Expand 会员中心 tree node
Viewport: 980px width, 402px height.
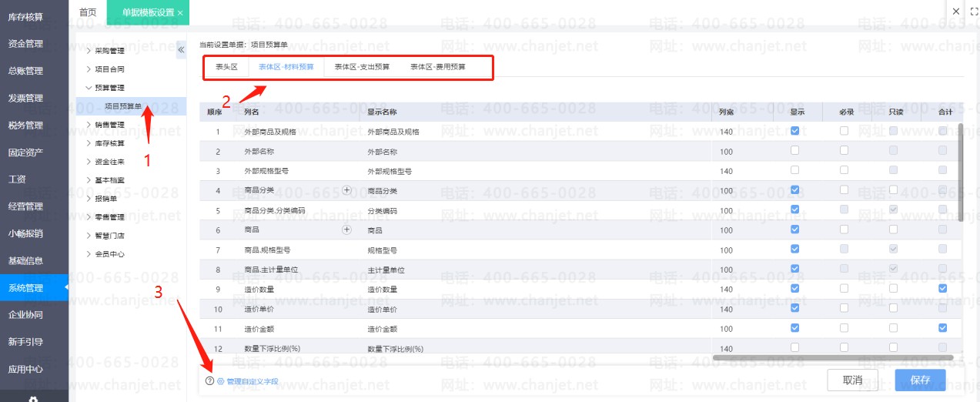pyautogui.click(x=89, y=254)
